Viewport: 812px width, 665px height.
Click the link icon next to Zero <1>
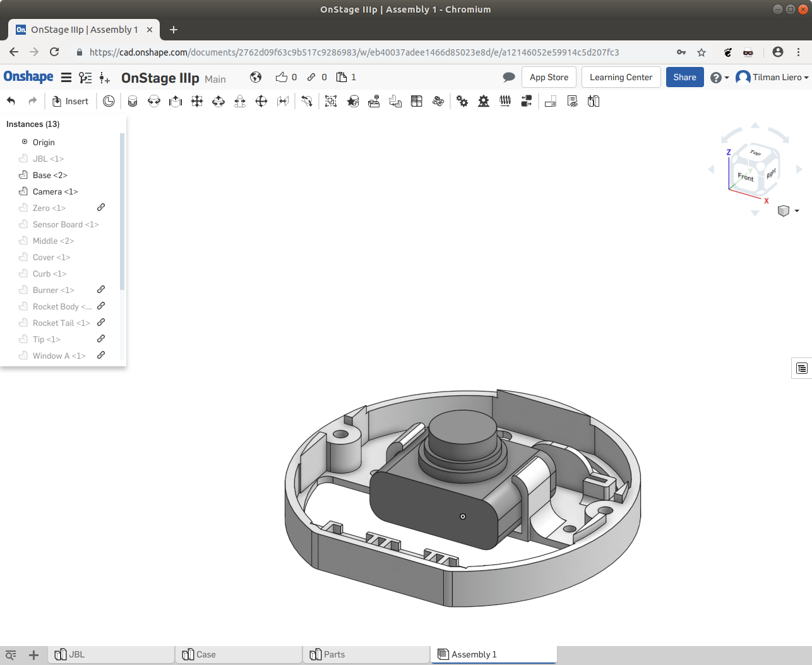click(x=101, y=207)
